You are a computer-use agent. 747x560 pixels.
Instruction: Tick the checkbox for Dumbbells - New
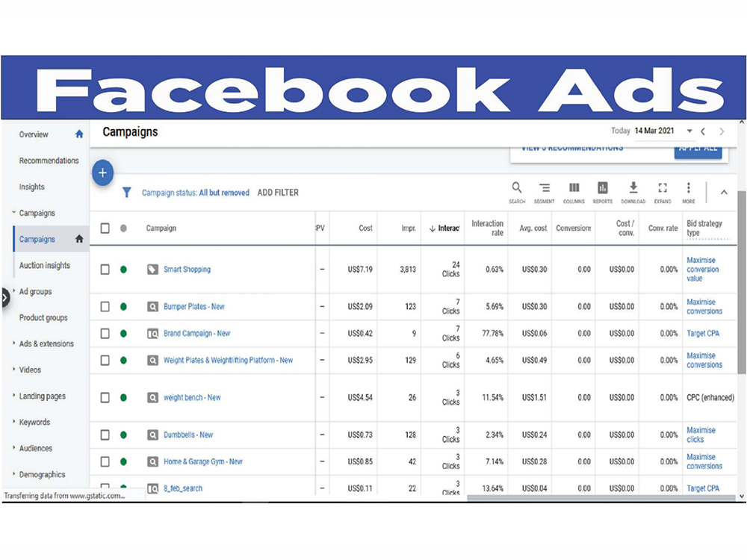pyautogui.click(x=105, y=435)
